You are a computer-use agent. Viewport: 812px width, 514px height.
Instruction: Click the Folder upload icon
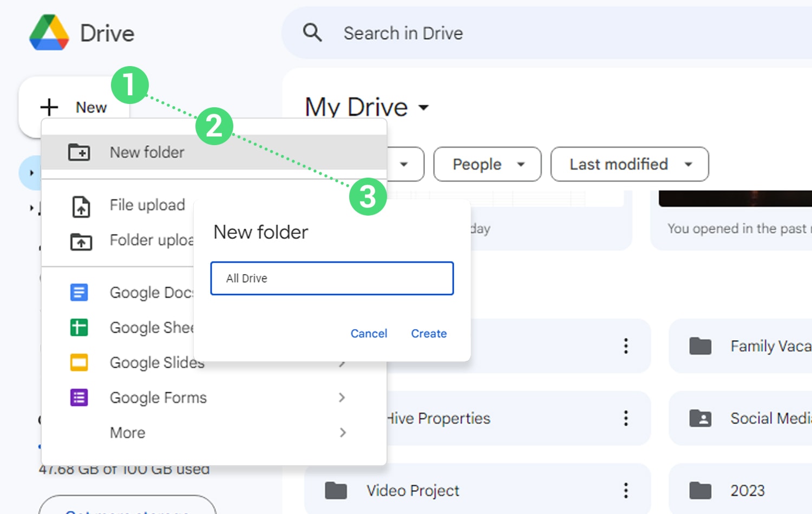tap(81, 241)
